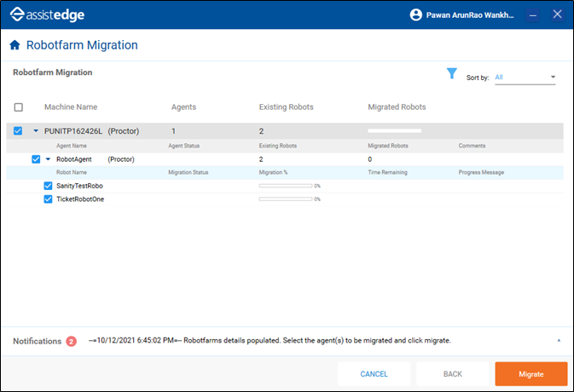Screen dimensions: 574x392
Task: Deselect the TicketRobotOne checkbox
Action: click(49, 199)
